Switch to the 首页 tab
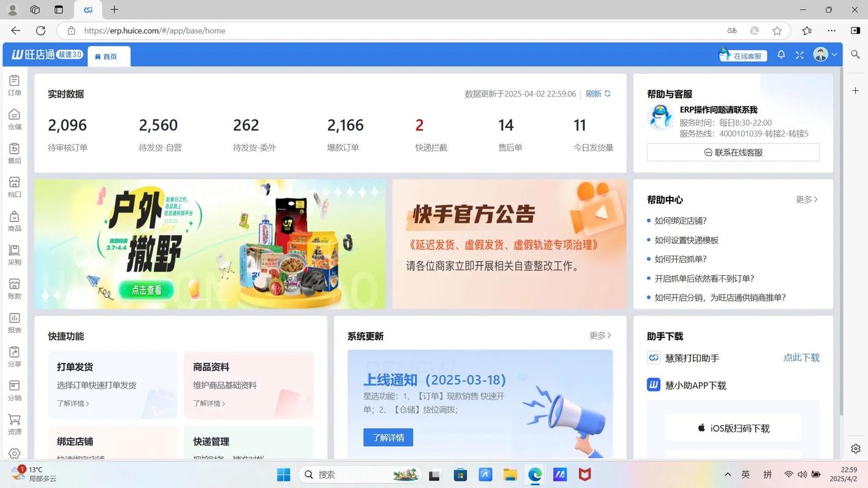 pos(109,56)
